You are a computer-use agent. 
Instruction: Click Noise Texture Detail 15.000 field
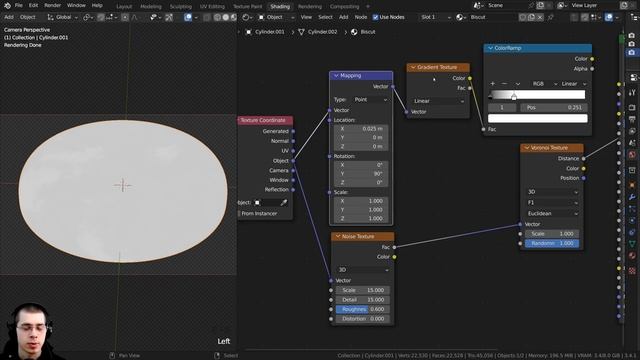pyautogui.click(x=362, y=300)
